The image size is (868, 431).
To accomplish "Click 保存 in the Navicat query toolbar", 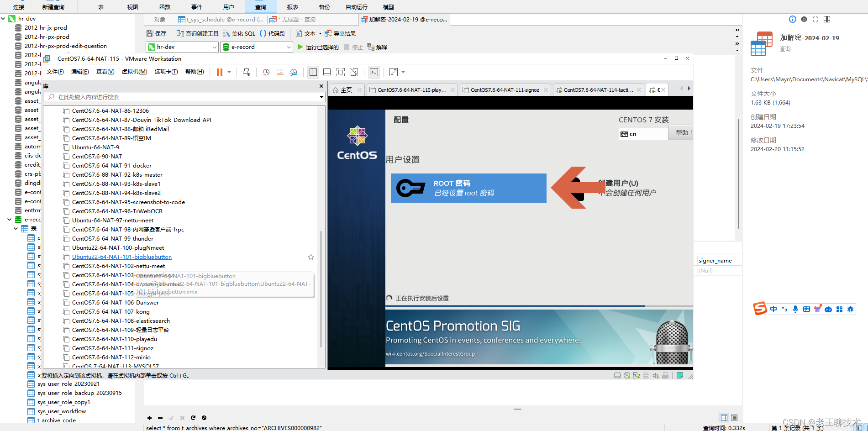I will click(157, 33).
